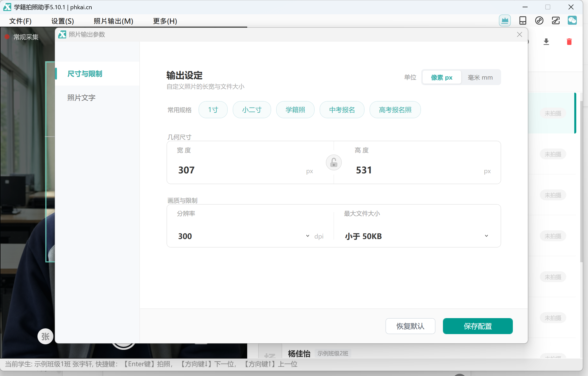Open the 设置(S) menu
Screen dimensions: 588x376
pos(63,21)
